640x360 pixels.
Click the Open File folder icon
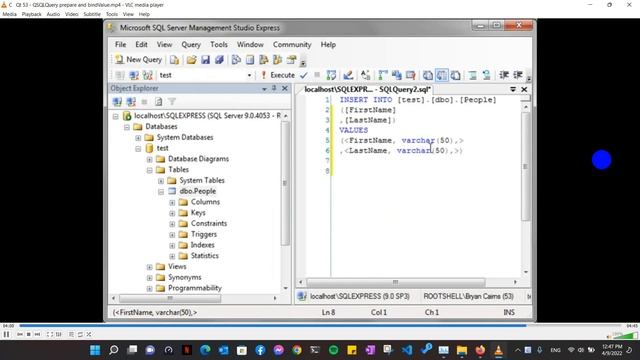click(191, 60)
